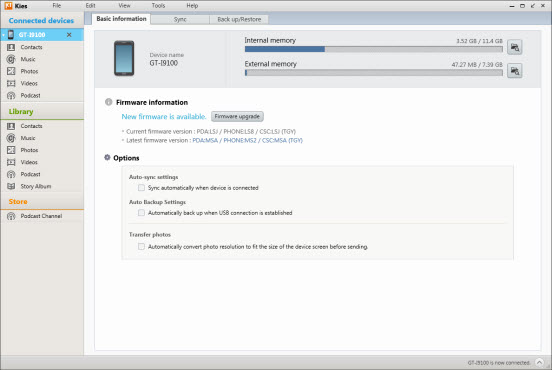Image resolution: width=552 pixels, height=370 pixels.
Task: Click the Kies application logo
Action: pos(8,6)
